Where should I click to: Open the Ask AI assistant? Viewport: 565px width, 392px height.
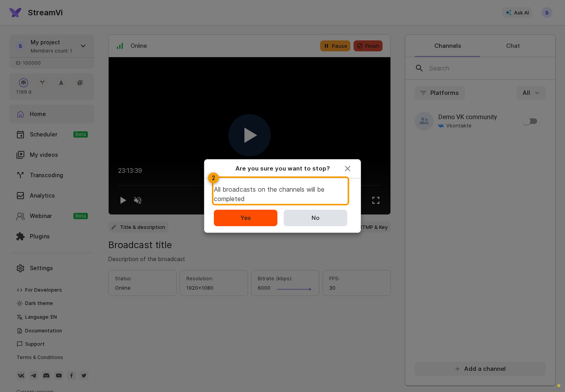click(517, 13)
